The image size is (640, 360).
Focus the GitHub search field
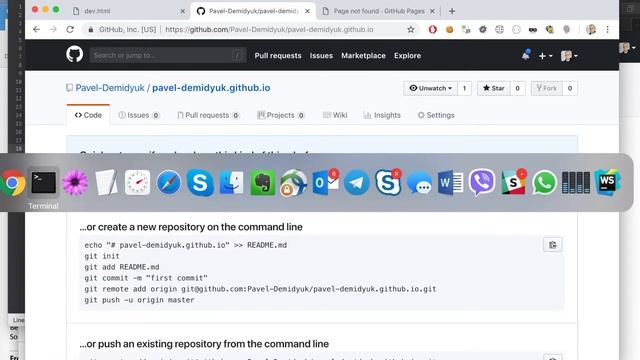(x=168, y=55)
